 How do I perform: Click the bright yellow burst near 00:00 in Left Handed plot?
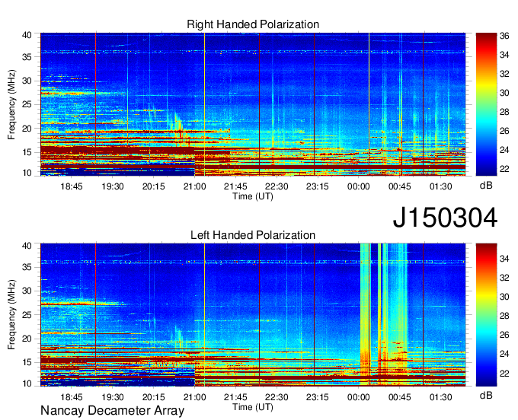(364, 314)
